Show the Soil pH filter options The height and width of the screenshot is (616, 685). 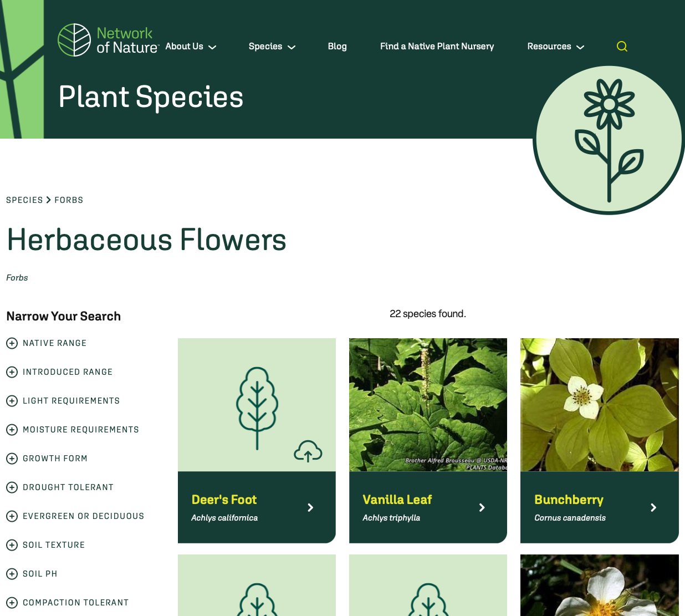12,574
